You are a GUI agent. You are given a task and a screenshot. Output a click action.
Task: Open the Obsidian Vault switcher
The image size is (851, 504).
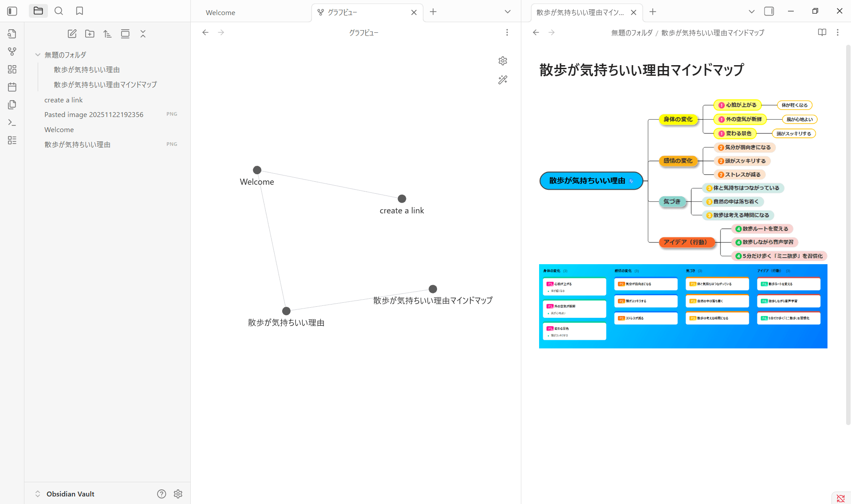64,494
